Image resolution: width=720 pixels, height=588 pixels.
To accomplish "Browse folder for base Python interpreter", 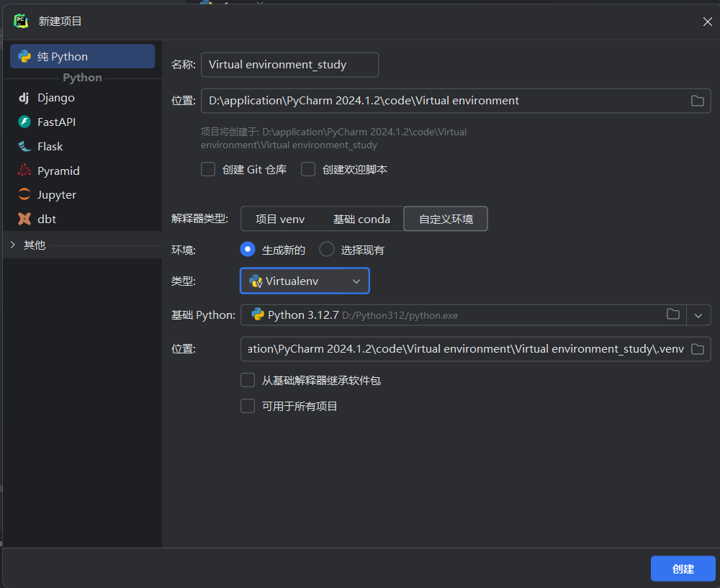I will pyautogui.click(x=673, y=315).
